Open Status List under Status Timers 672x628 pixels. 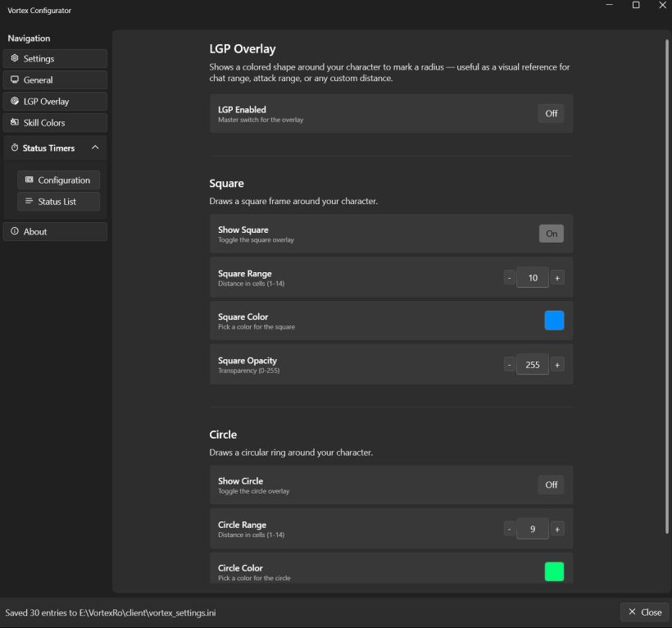[x=59, y=202]
